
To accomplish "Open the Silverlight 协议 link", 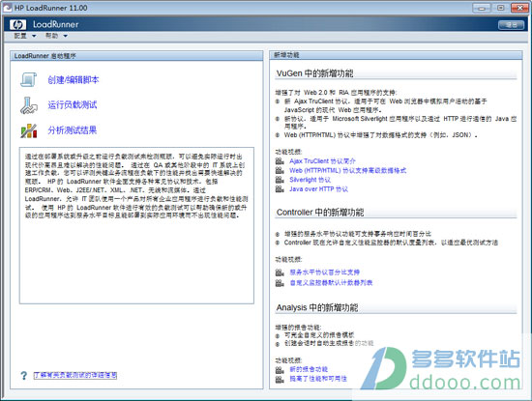I will pos(310,180).
